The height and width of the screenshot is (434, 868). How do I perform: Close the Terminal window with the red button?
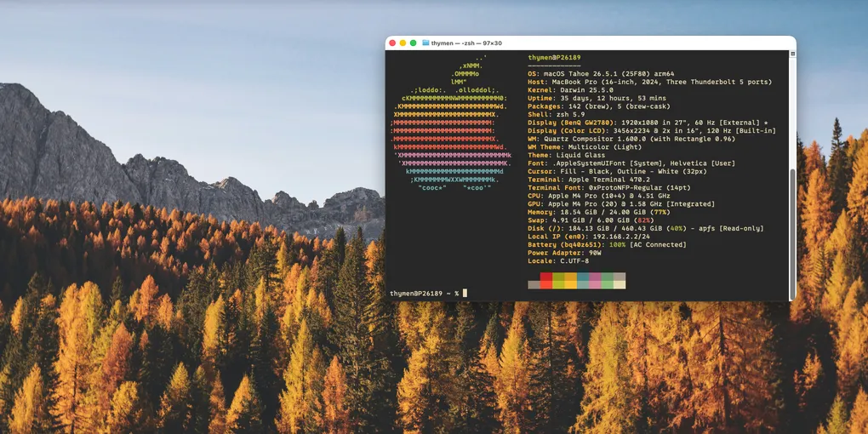[x=392, y=43]
